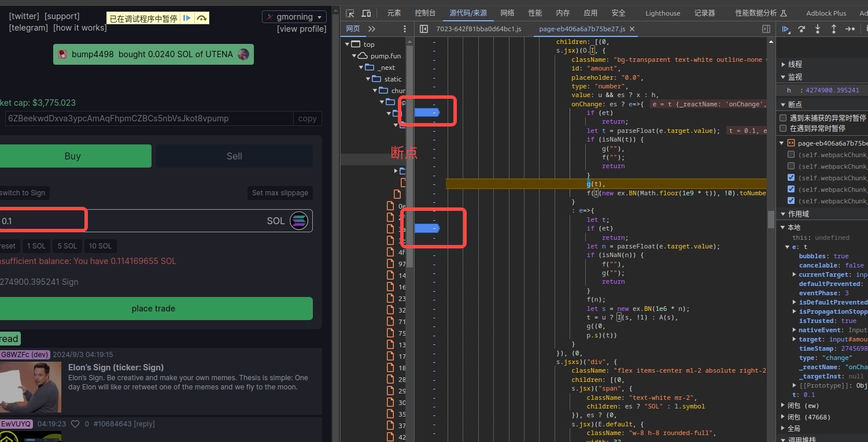Step over next function call
Viewport: 868px width, 442px height.
[801, 29]
